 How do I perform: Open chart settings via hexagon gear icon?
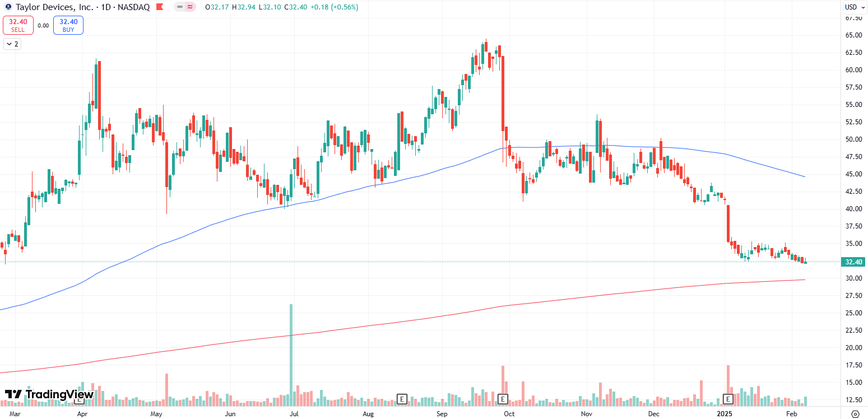click(x=855, y=414)
